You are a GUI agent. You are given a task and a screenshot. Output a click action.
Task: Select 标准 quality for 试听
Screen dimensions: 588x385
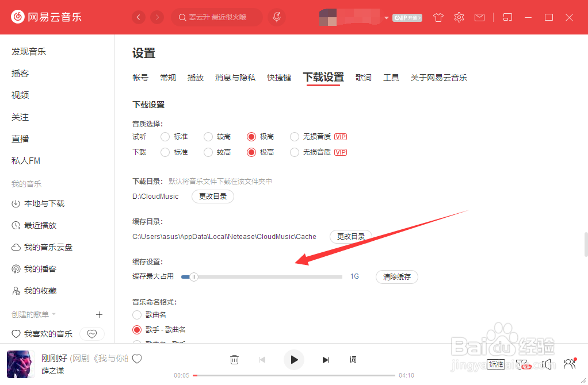click(165, 137)
